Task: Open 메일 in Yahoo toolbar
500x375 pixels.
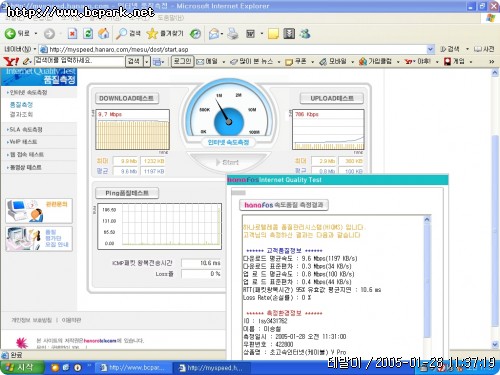Action: coord(207,61)
